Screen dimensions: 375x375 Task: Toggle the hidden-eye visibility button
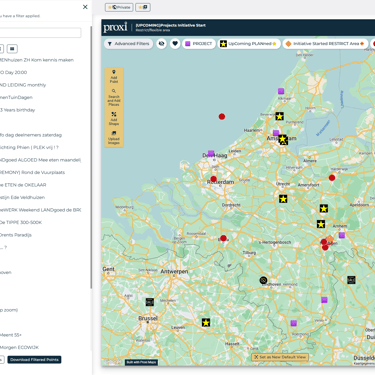pos(162,44)
